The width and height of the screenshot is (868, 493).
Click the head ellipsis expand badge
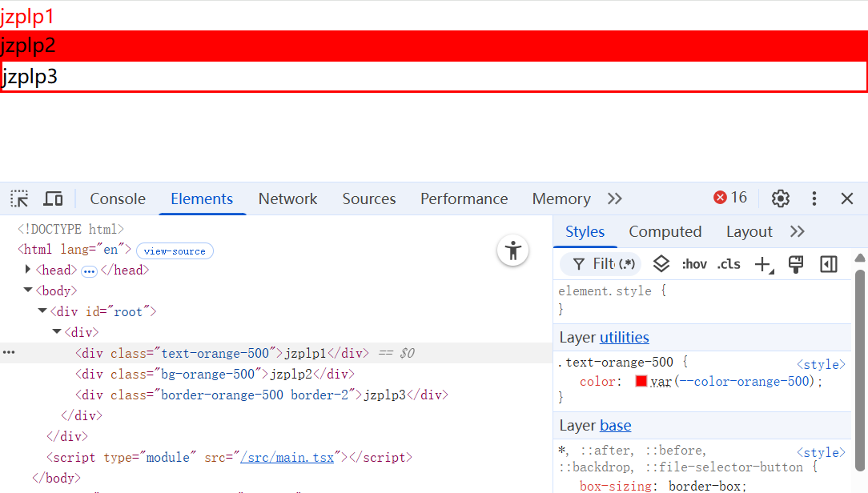click(89, 271)
